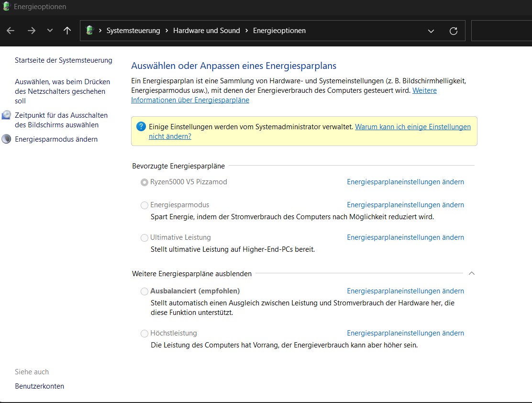Click the moon icon beside Energiesparmodus ändern
Viewport: 532px width, 403px height.
[6, 139]
